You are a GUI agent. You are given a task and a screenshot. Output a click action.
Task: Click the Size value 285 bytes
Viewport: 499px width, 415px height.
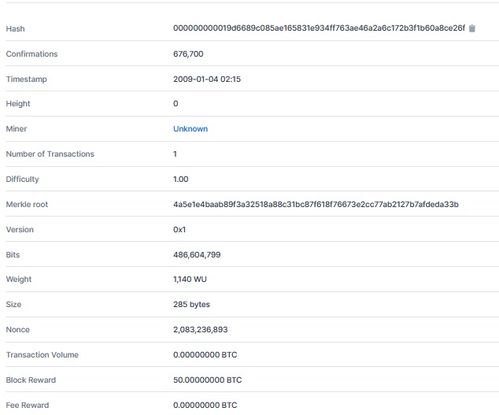click(191, 305)
